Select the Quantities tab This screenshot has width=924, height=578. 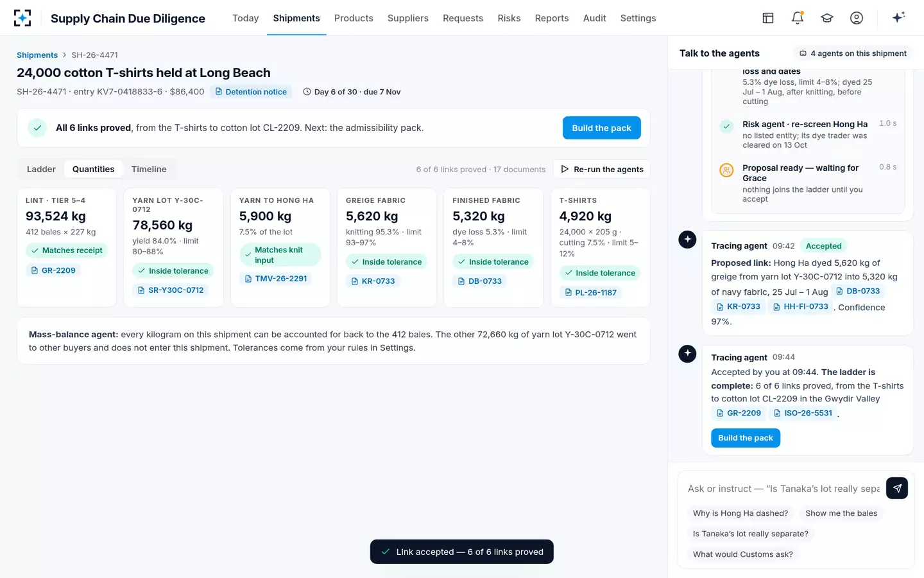(94, 169)
